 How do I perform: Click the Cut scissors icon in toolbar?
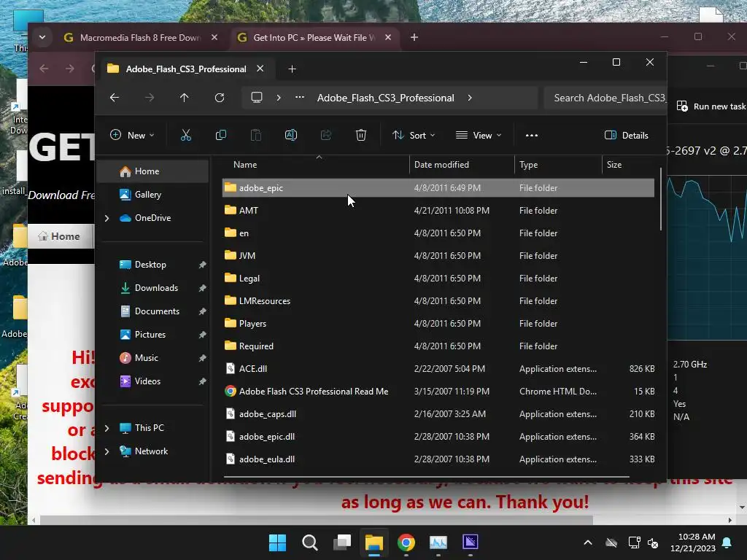pyautogui.click(x=186, y=135)
